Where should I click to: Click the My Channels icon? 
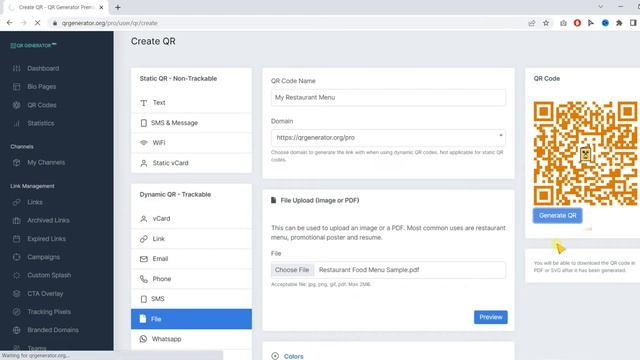[16, 162]
